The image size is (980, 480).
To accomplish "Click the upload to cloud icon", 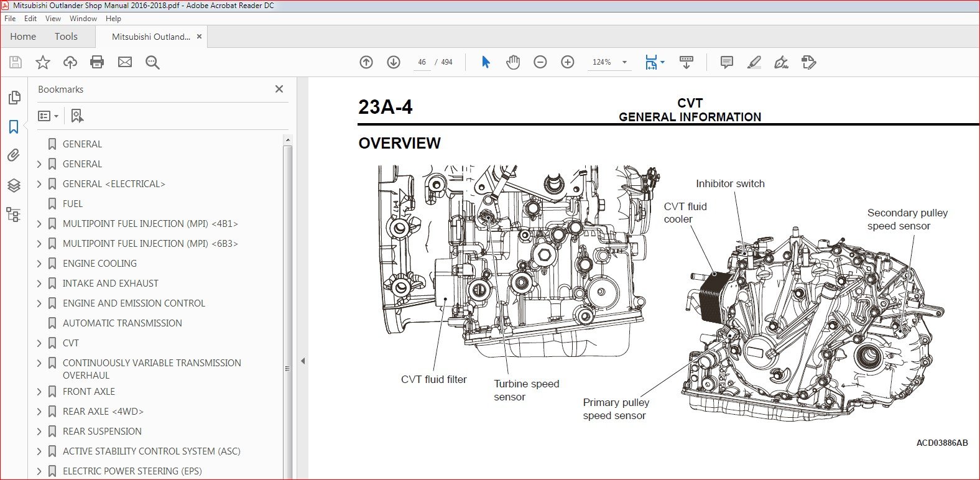I will (x=70, y=62).
